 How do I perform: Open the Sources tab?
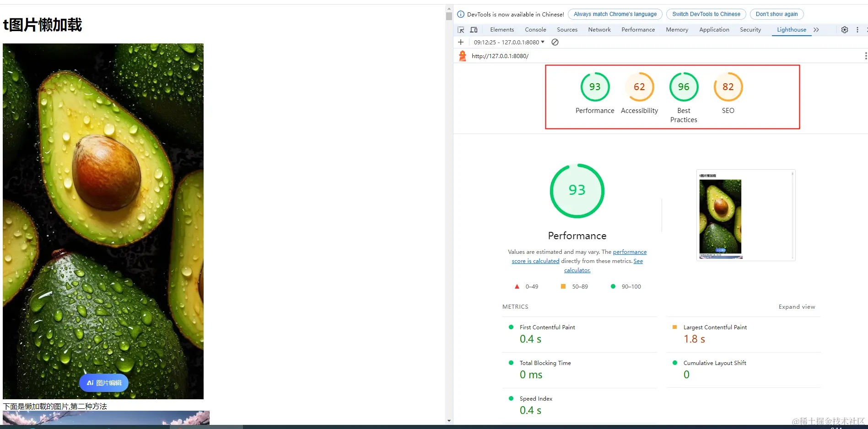click(x=567, y=30)
